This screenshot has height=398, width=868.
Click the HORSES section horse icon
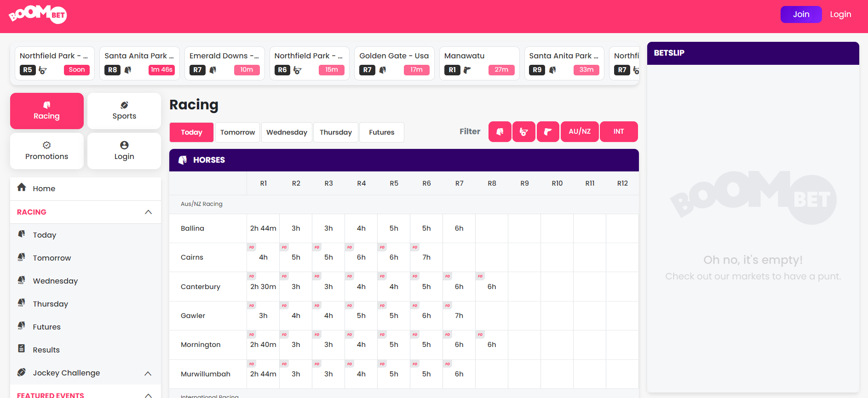[x=183, y=160]
